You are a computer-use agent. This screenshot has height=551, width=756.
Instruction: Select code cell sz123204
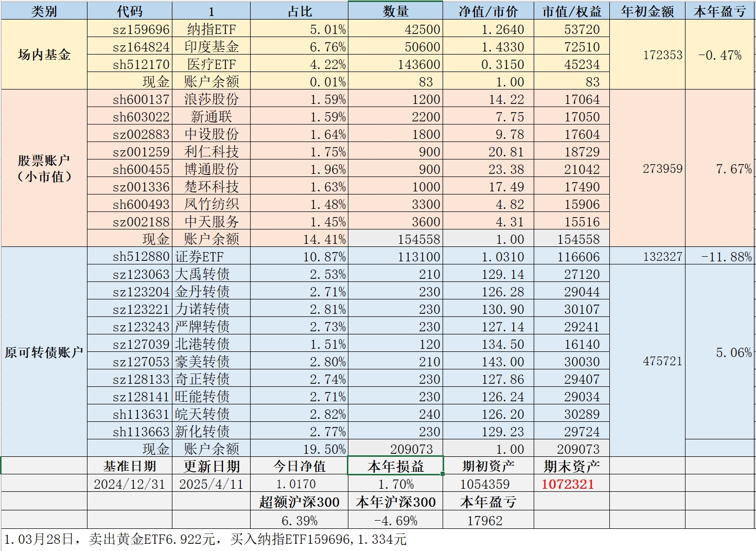coord(130,291)
